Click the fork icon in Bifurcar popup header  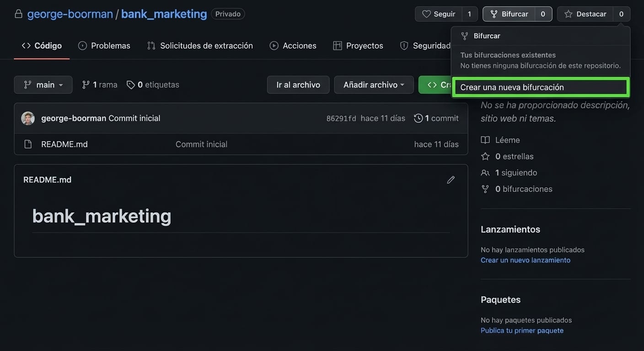(465, 36)
